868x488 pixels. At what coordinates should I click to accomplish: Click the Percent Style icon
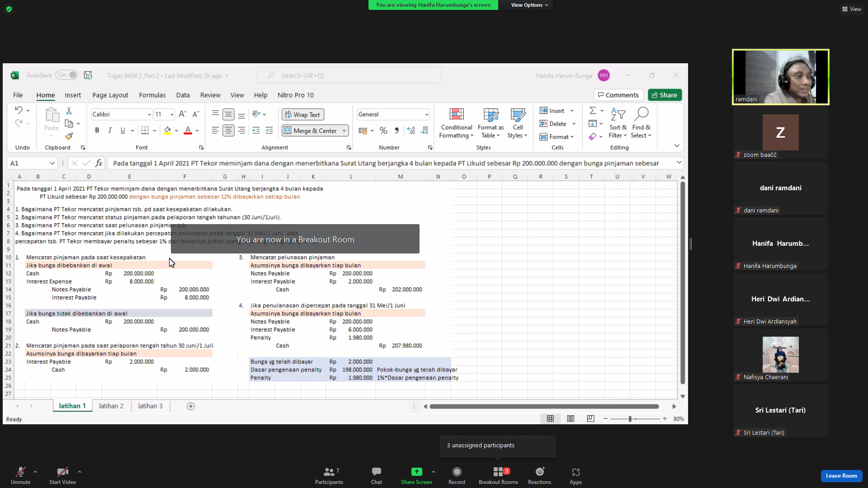tap(383, 131)
